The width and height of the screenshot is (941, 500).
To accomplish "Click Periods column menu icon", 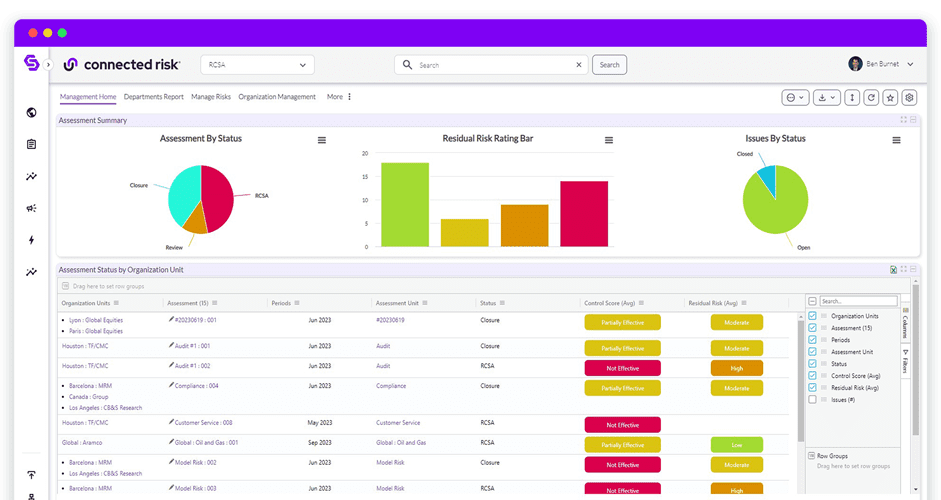I will [x=297, y=303].
